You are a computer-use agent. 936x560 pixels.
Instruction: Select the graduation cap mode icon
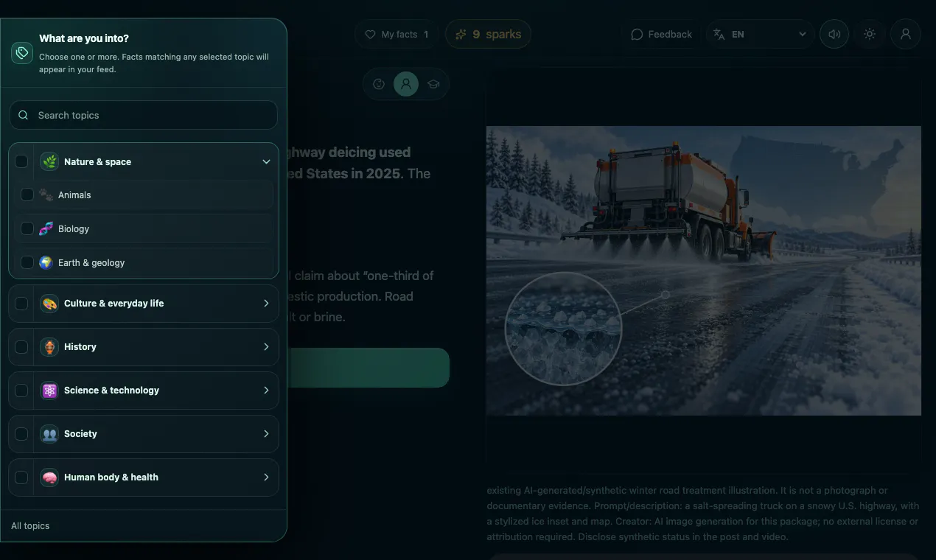pyautogui.click(x=433, y=84)
